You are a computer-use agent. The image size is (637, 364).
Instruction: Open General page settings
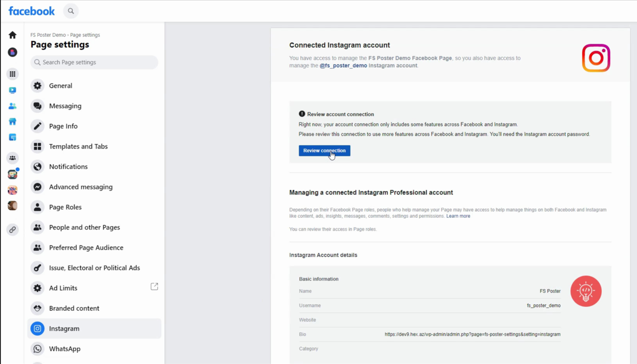(x=94, y=86)
